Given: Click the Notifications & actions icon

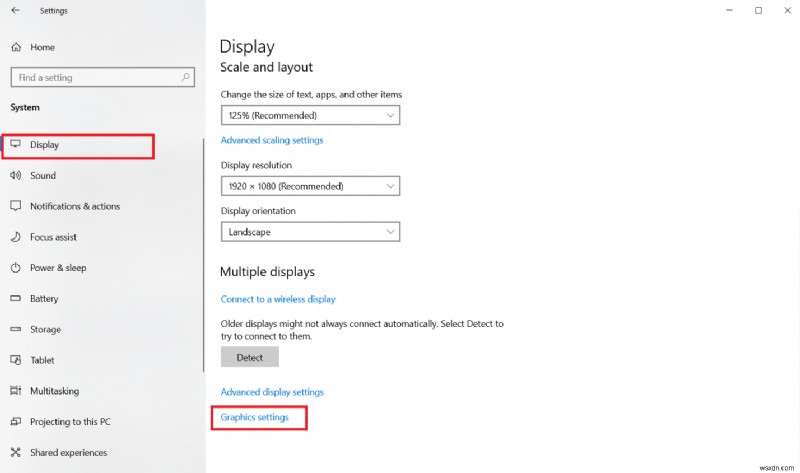Looking at the screenshot, I should click(15, 206).
